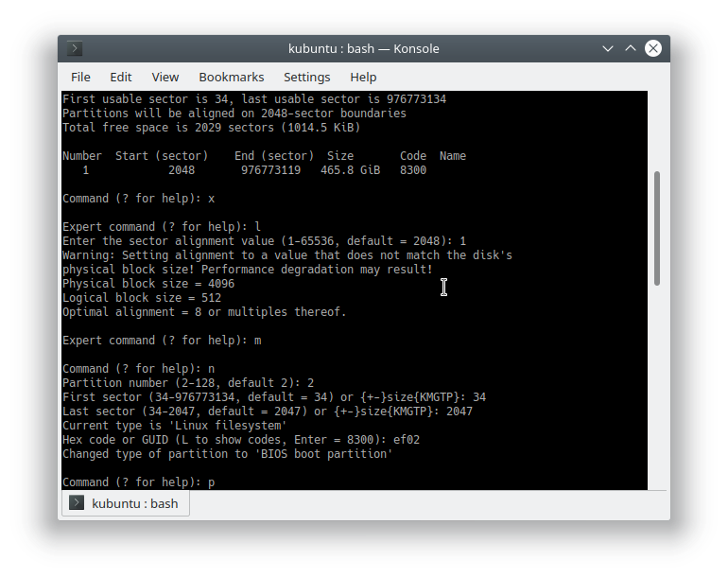728x578 pixels.
Task: Maximize the Konsole window
Action: pyautogui.click(x=630, y=48)
